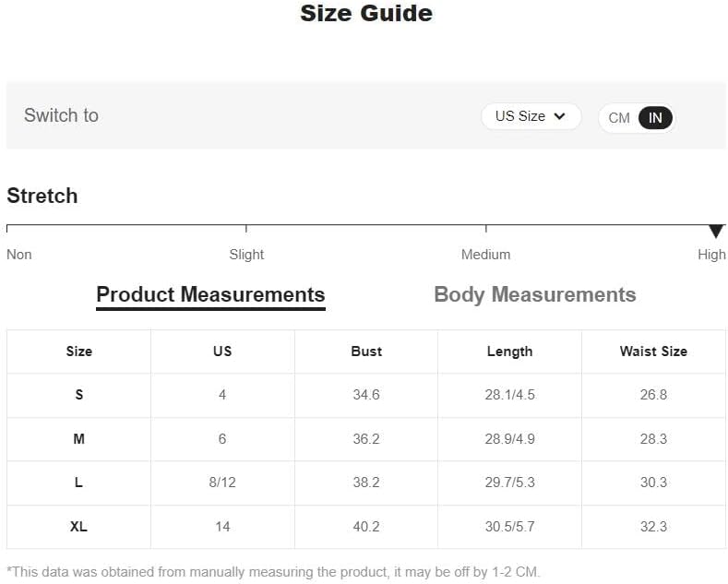The image size is (728, 584).
Task: Click the Medium stretch label
Action: pyautogui.click(x=485, y=255)
